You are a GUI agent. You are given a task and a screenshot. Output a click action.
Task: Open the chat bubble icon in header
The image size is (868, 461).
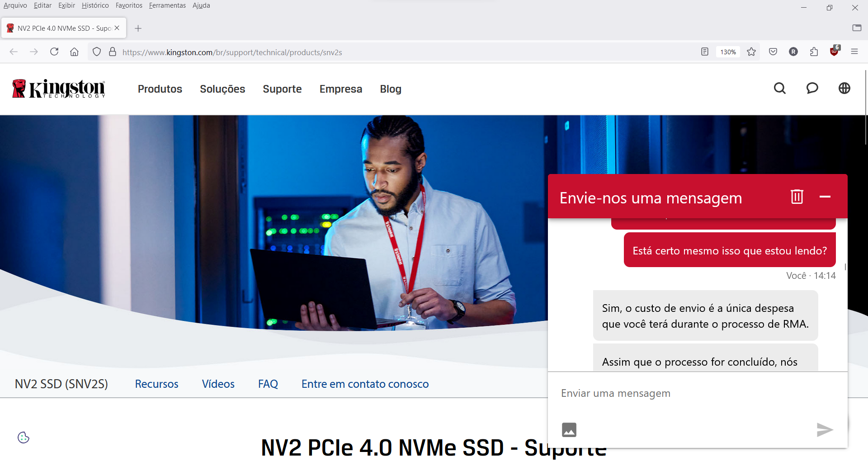[x=812, y=88]
